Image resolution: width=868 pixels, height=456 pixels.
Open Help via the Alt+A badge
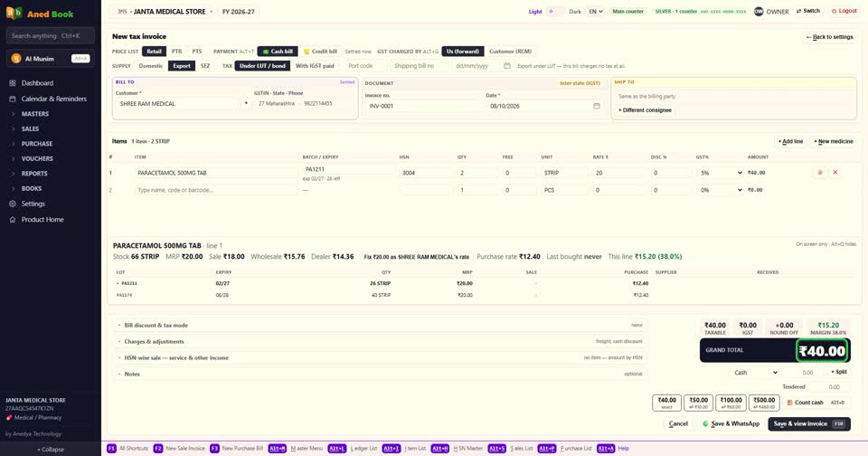coord(606,448)
